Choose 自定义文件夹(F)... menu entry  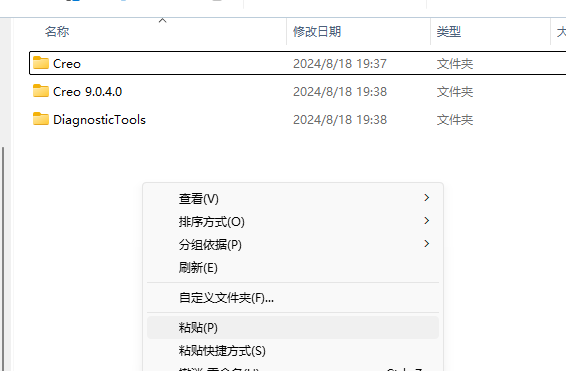pos(293,298)
